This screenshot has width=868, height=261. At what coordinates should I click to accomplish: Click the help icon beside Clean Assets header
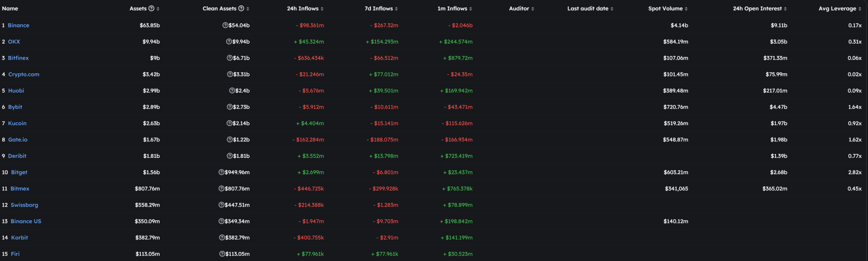point(241,8)
